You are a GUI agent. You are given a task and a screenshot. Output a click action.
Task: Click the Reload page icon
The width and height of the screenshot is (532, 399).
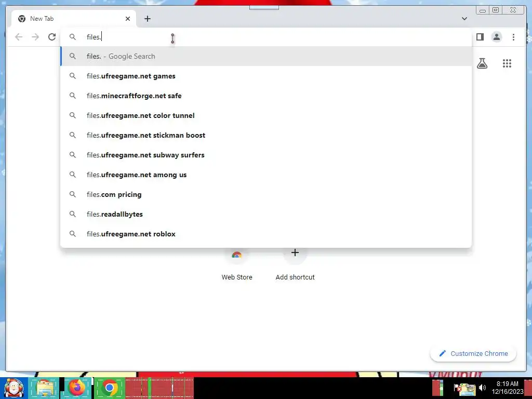[x=51, y=37]
